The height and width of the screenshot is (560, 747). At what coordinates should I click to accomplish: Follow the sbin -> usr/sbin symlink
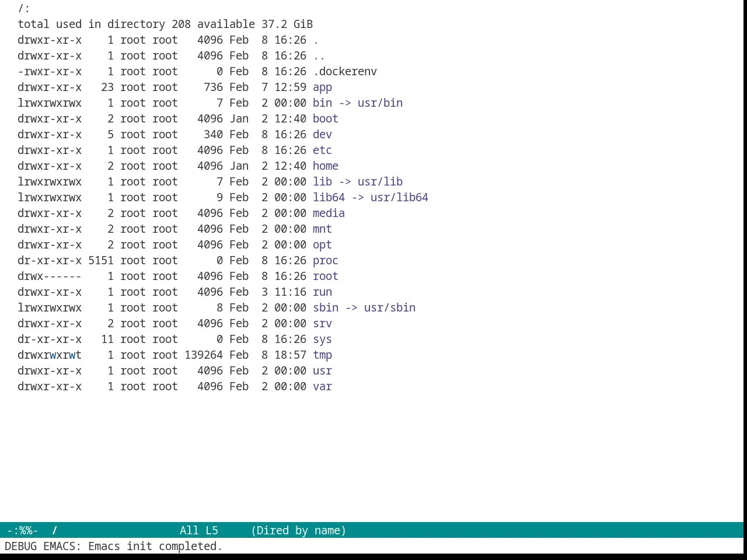coord(364,307)
